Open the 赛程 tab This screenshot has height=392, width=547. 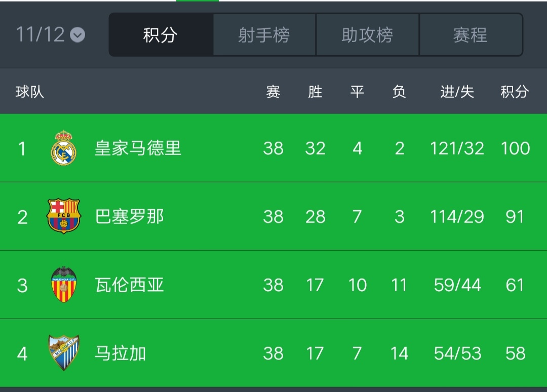[471, 34]
